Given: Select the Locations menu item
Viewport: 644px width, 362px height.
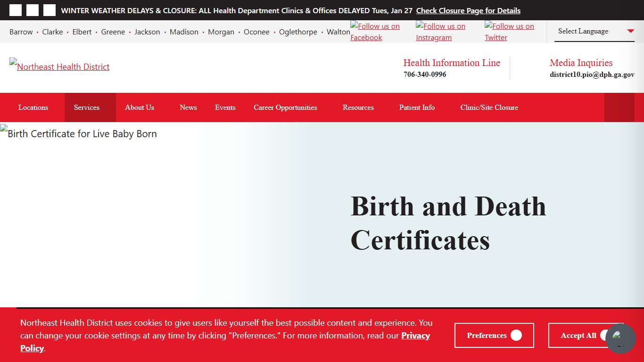Looking at the screenshot, I should (33, 107).
